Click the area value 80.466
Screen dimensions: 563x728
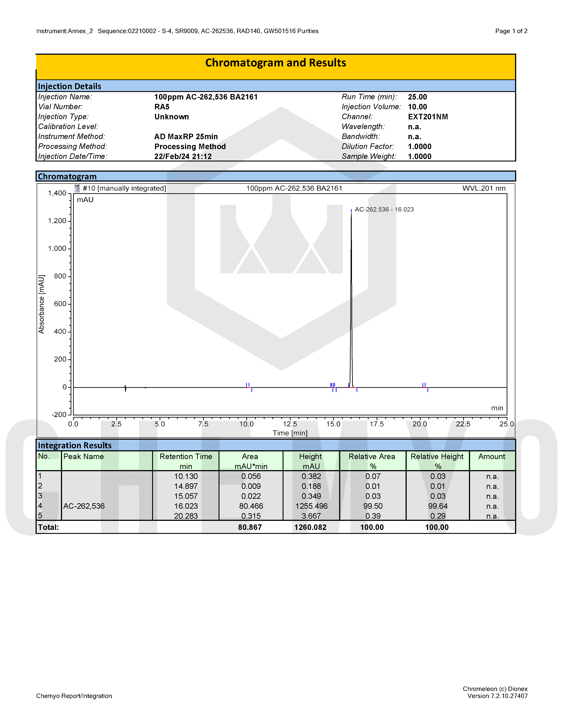251,506
